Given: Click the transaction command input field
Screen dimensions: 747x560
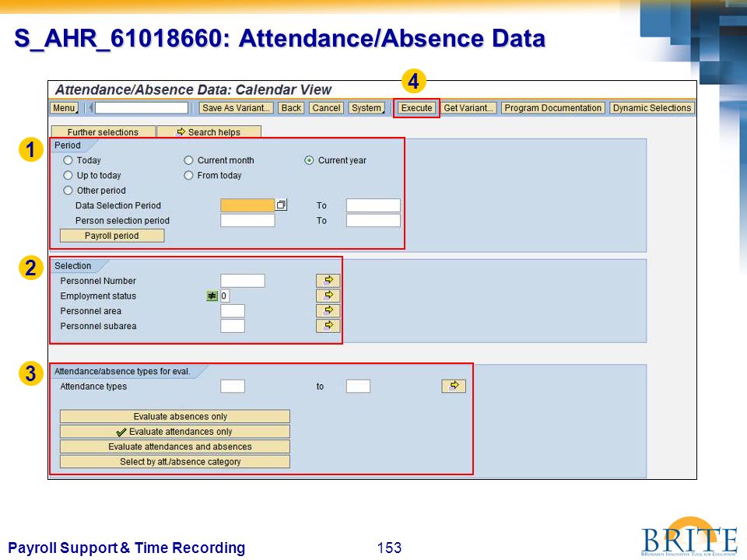Looking at the screenshot, I should coord(142,108).
